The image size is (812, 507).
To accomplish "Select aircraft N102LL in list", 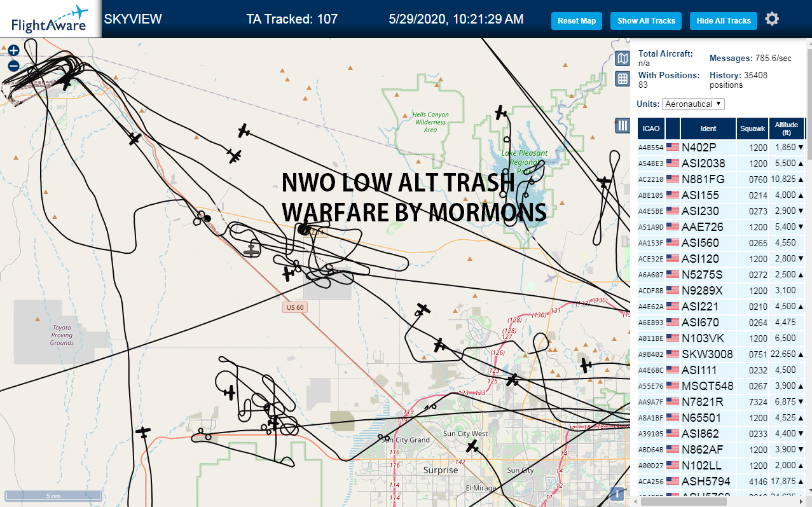I will point(721,466).
